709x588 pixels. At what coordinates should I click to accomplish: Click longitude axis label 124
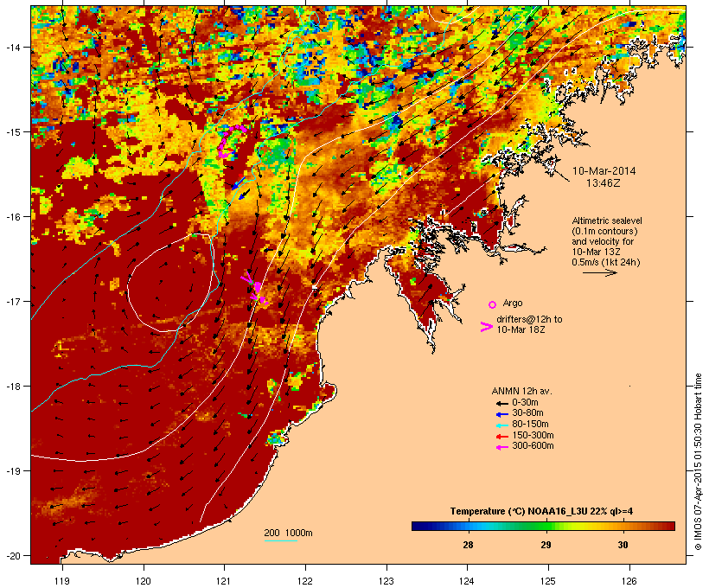468,581
